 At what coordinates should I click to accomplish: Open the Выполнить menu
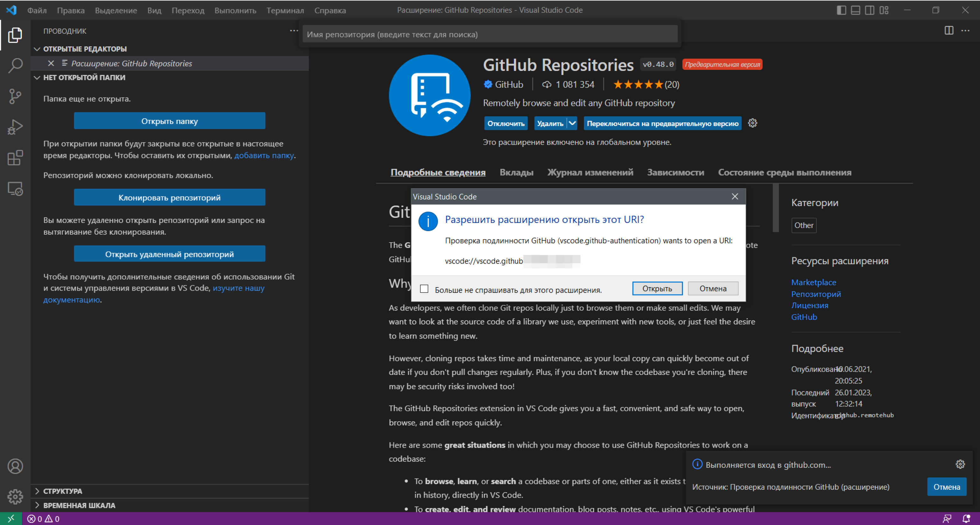(x=235, y=10)
